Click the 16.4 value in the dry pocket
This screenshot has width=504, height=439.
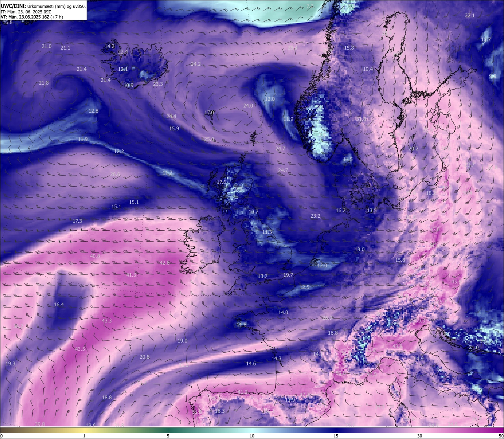59,304
